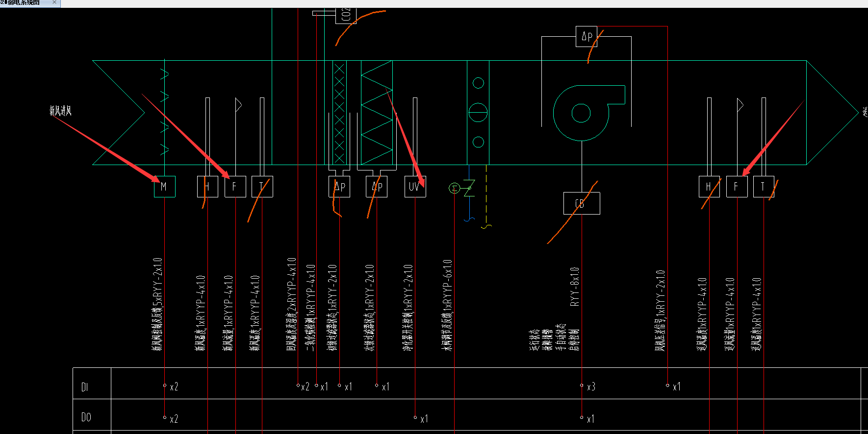Click the 风机压差信号 cable label
Viewport: 868px width, 434px height.
[660, 311]
